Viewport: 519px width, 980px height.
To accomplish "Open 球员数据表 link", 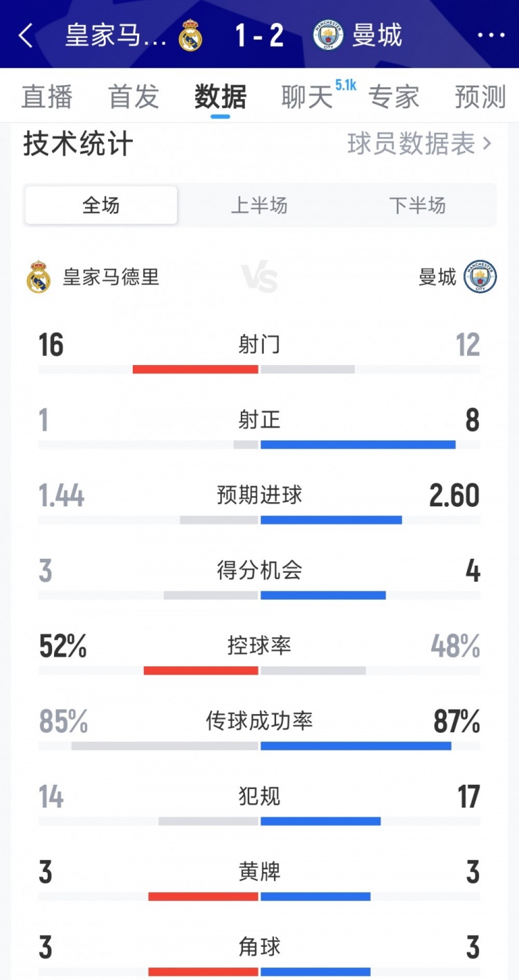I will click(419, 144).
